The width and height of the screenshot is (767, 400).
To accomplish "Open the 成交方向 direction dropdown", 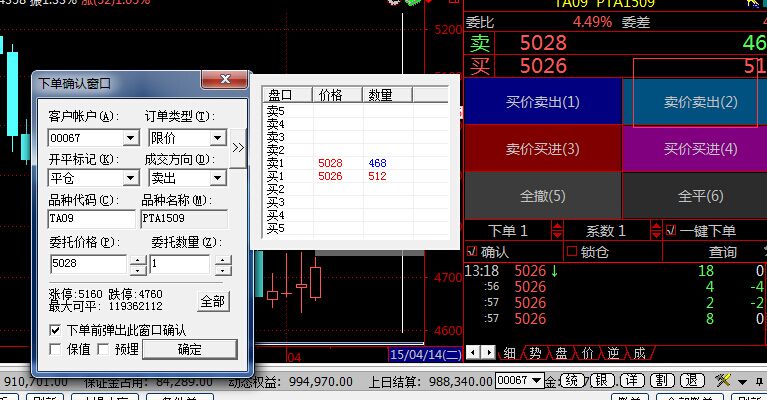I will [218, 178].
